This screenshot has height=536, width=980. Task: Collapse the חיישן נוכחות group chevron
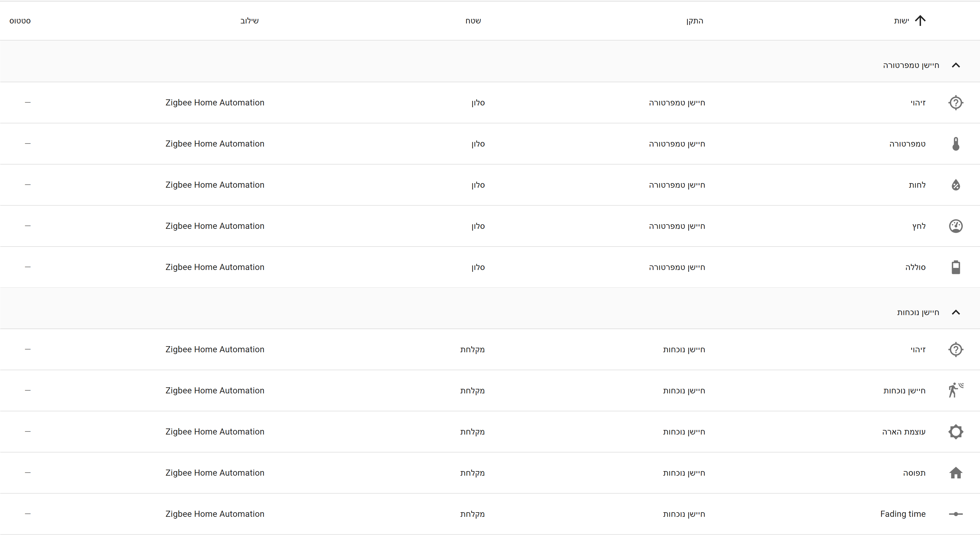point(955,313)
